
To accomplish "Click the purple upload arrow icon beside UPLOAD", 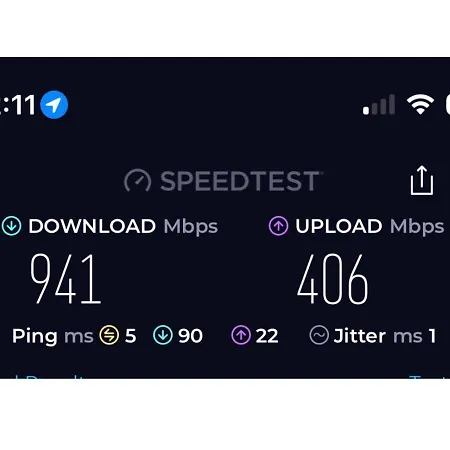I will (278, 226).
